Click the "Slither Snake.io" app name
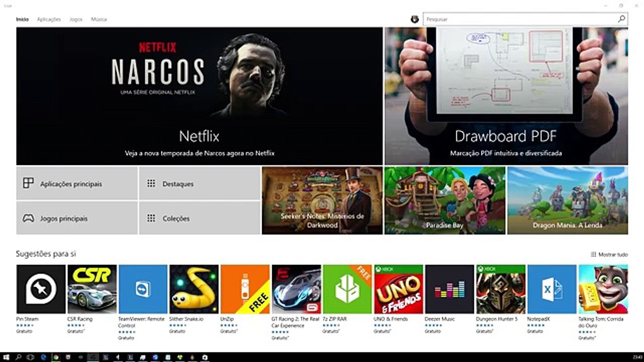644x362 pixels. pos(186,319)
